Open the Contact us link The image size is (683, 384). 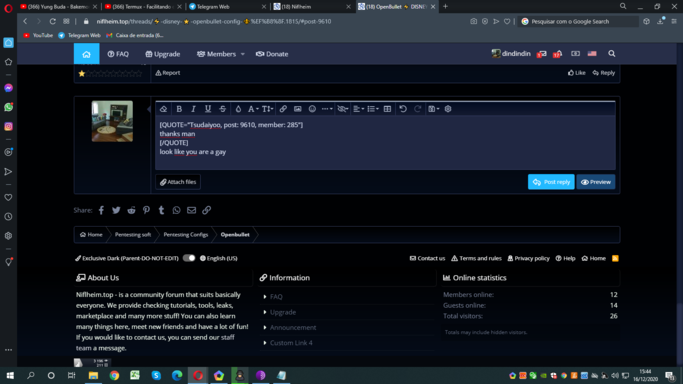click(x=427, y=258)
